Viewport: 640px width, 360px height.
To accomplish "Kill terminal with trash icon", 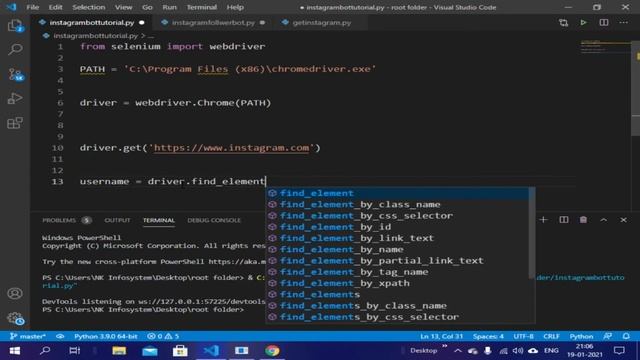I will pos(584,220).
